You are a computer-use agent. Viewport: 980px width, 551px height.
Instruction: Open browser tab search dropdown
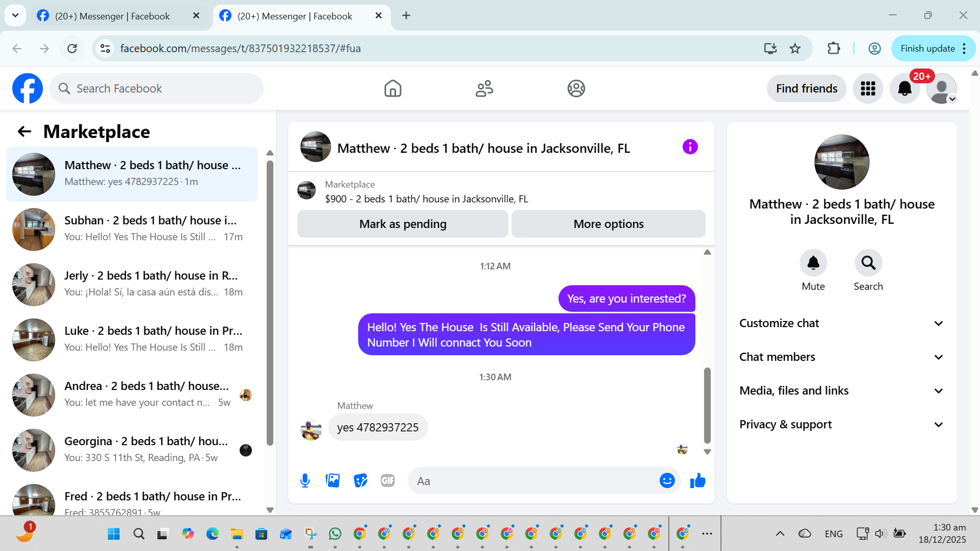(15, 15)
